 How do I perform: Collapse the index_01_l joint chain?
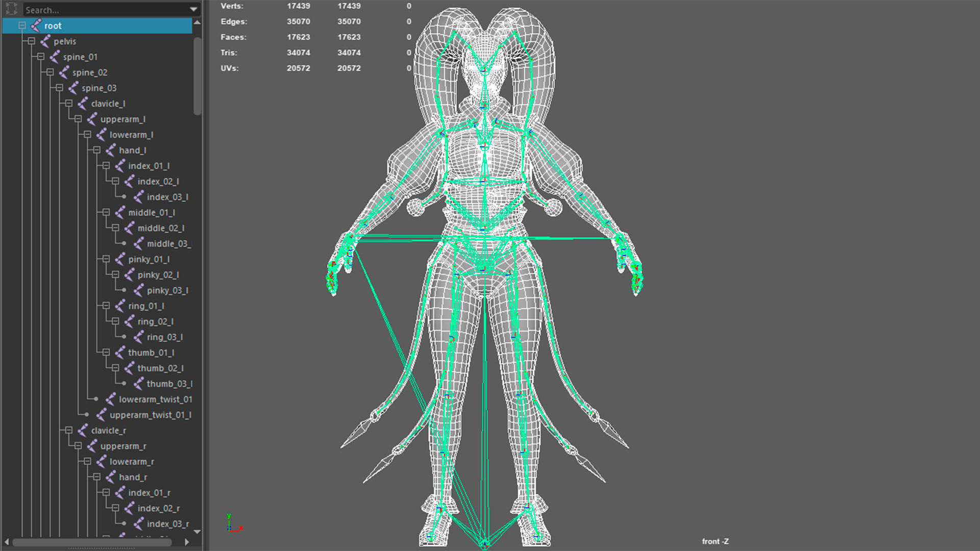point(106,166)
